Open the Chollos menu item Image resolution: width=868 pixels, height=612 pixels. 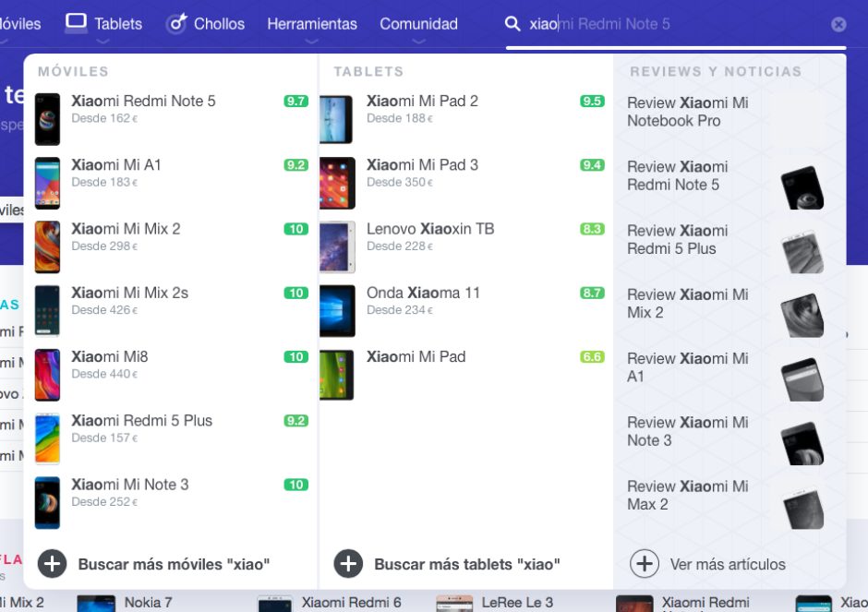[x=219, y=24]
